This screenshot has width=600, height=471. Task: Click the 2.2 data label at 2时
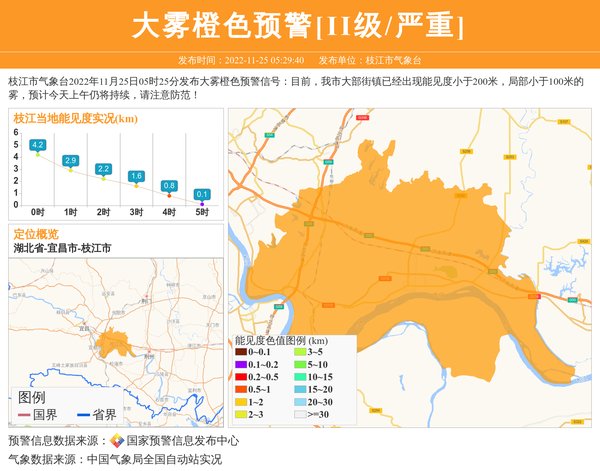[103, 169]
